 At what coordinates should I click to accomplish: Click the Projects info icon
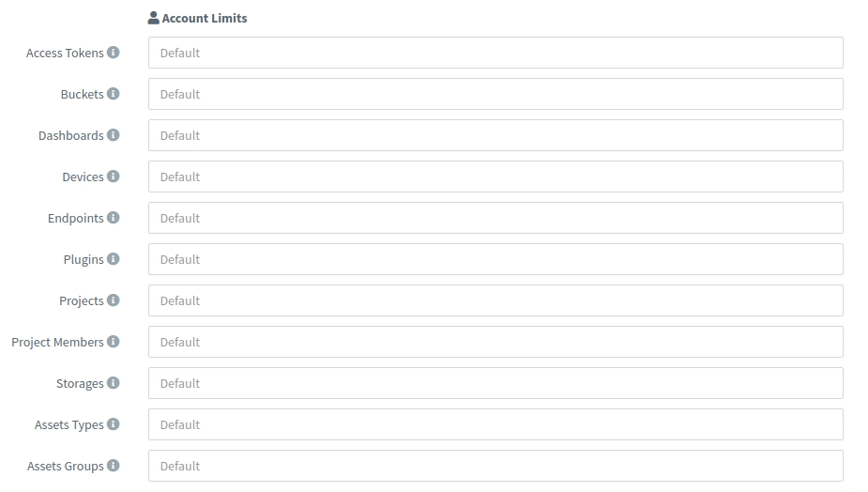click(114, 300)
